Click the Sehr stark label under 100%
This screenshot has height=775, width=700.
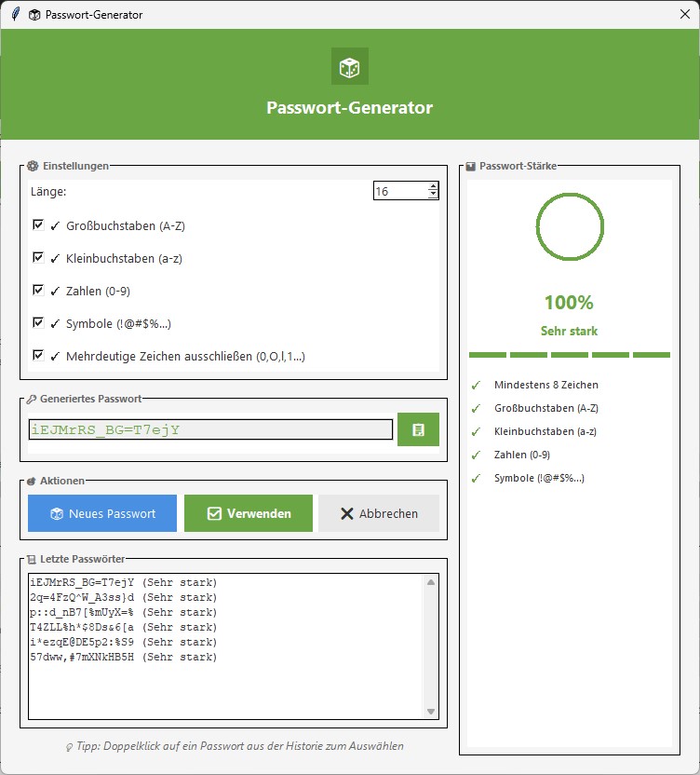point(569,332)
